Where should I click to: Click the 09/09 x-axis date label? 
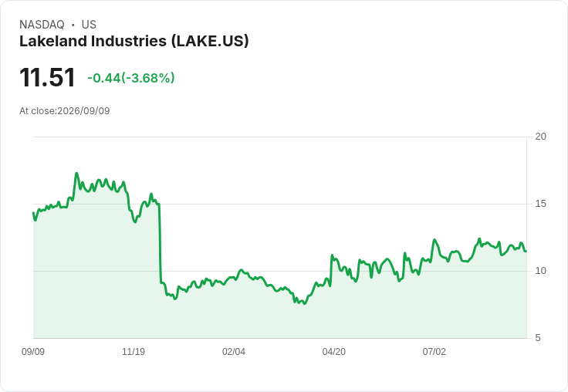point(33,352)
